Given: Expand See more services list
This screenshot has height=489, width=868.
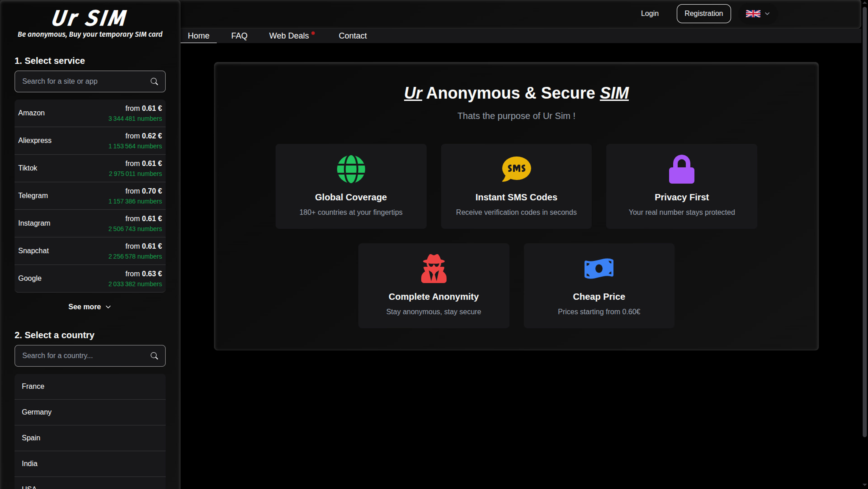Looking at the screenshot, I should coord(90,307).
